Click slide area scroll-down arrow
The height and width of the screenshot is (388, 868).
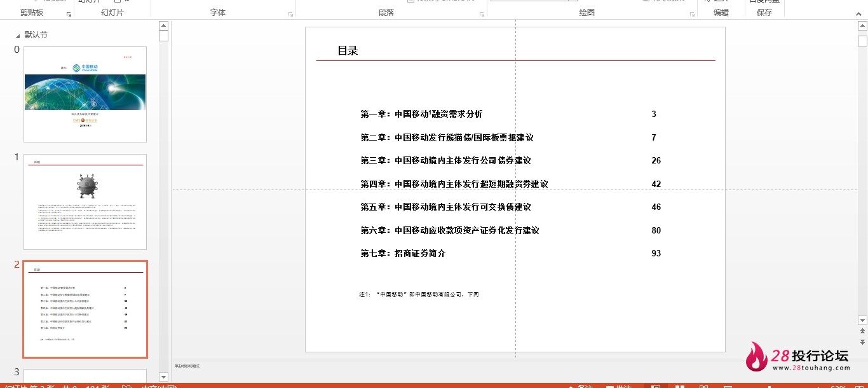click(x=862, y=320)
